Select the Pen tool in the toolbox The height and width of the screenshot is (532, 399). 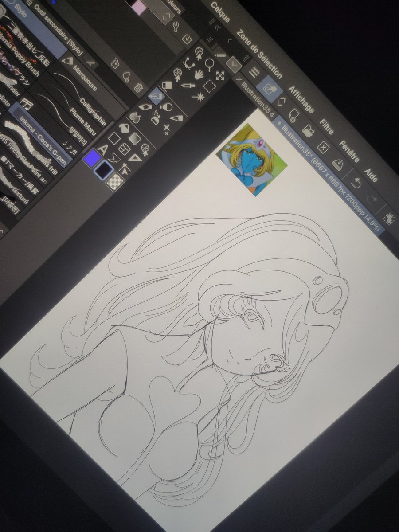click(x=156, y=96)
